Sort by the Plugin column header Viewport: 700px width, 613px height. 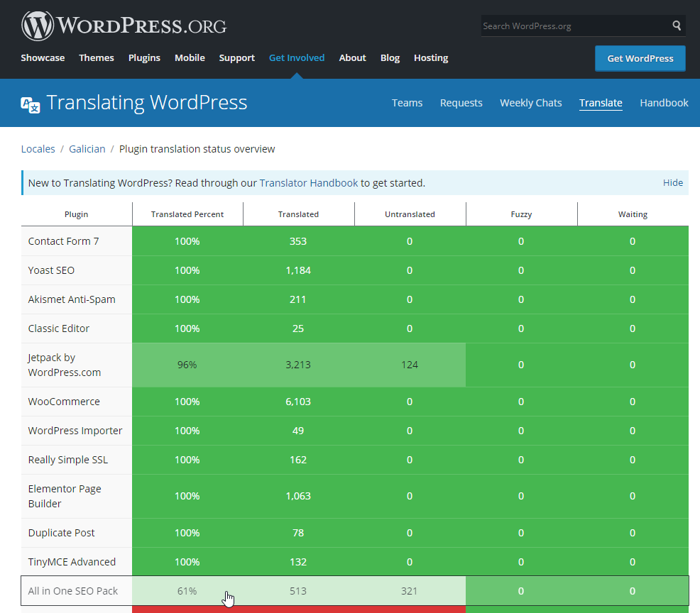(x=77, y=214)
